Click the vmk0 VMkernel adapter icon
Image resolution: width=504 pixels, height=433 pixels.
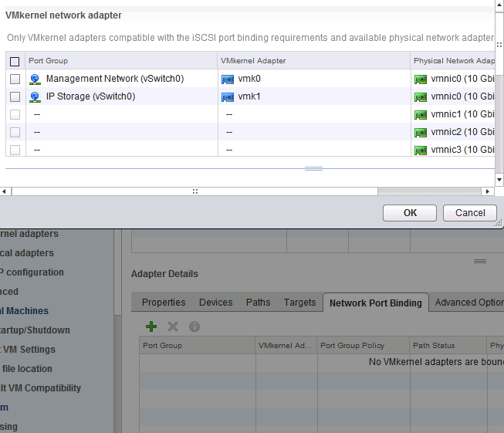tap(228, 79)
